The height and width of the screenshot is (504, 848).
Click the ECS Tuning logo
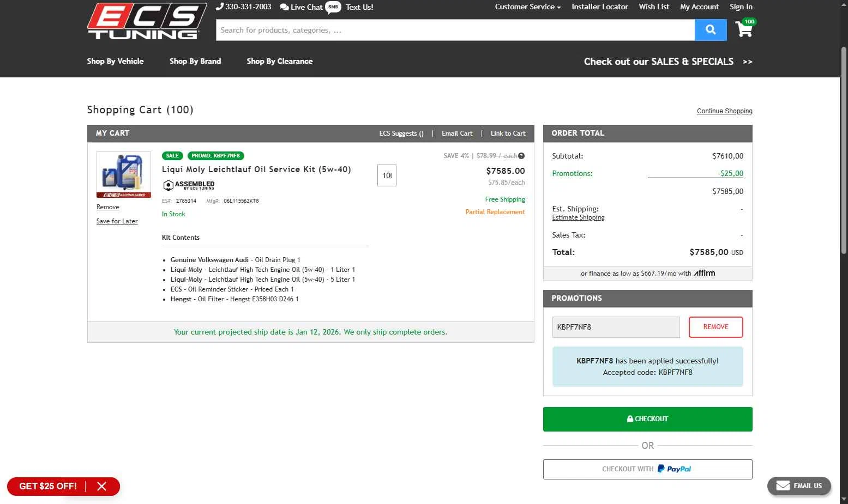click(147, 21)
